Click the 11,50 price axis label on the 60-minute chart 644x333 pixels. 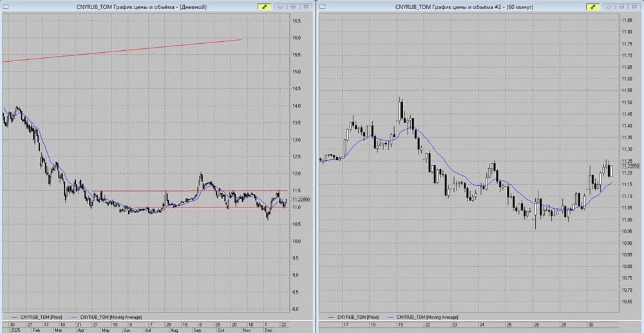tap(627, 102)
